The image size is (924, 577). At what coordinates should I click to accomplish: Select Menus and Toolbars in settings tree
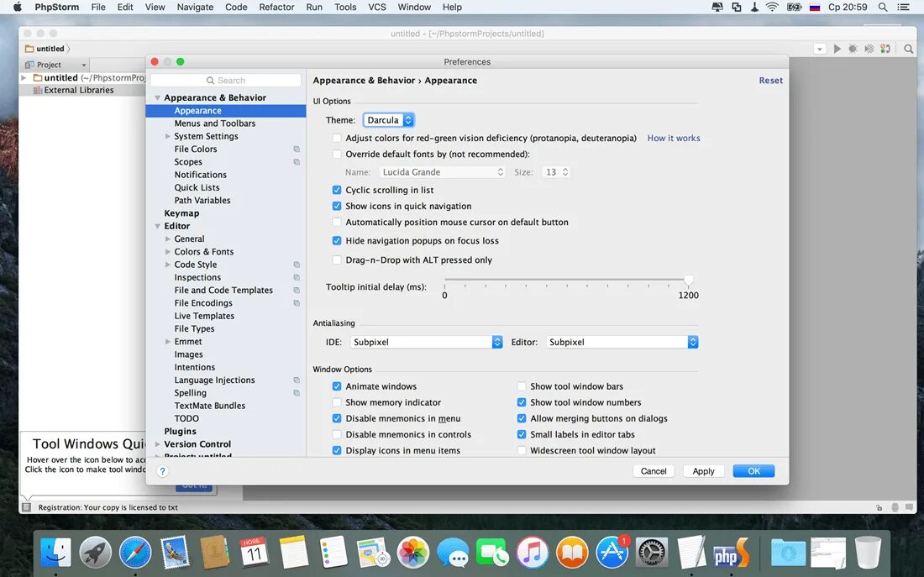214,123
